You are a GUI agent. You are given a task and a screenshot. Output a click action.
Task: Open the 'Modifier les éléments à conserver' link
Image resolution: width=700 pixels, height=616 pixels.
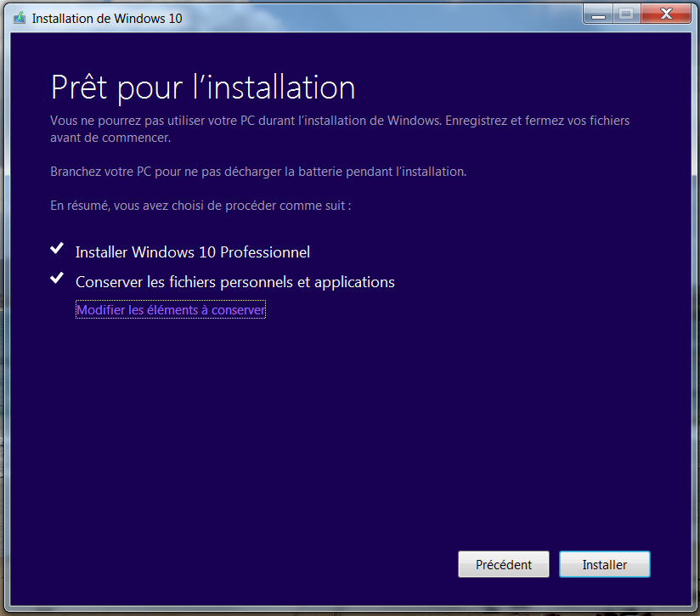[x=171, y=309]
